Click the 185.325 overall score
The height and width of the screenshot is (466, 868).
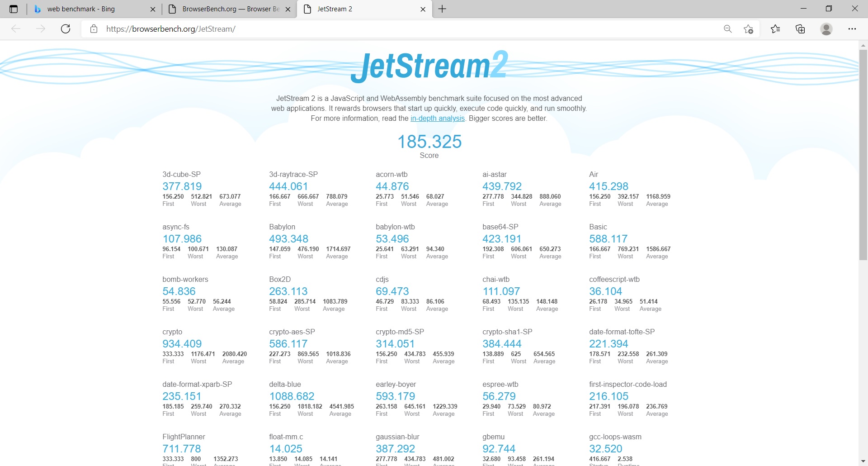pos(429,142)
